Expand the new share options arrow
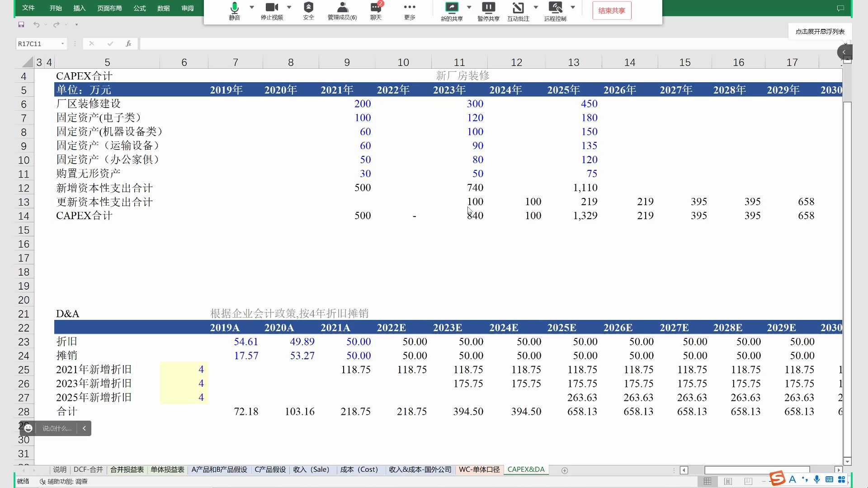The image size is (868, 488). pyautogui.click(x=469, y=7)
